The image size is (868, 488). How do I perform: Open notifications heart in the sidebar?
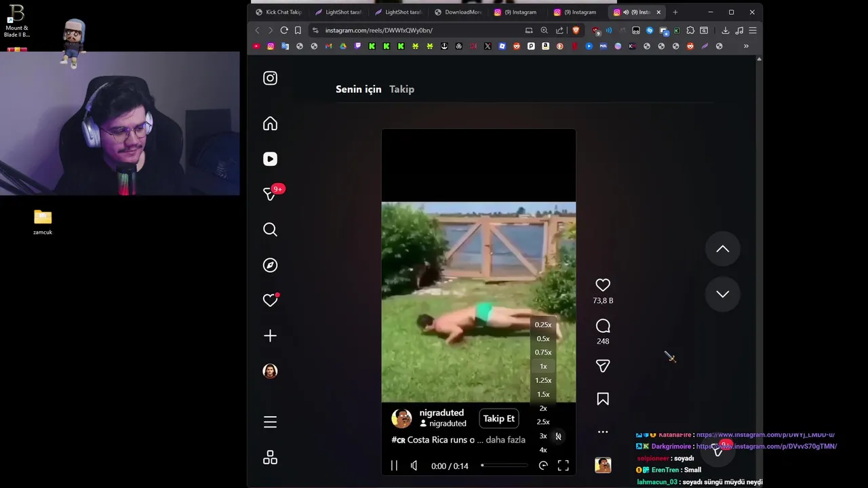pos(271,300)
